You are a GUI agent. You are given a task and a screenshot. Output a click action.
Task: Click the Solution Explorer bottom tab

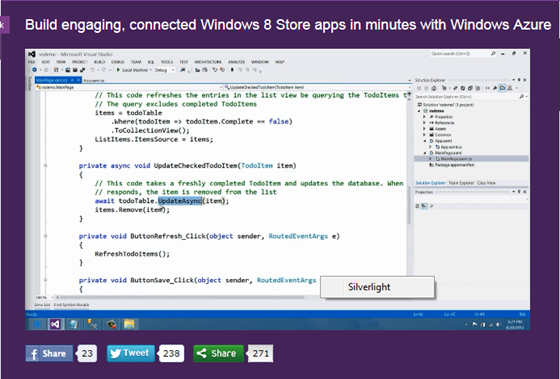pyautogui.click(x=430, y=183)
